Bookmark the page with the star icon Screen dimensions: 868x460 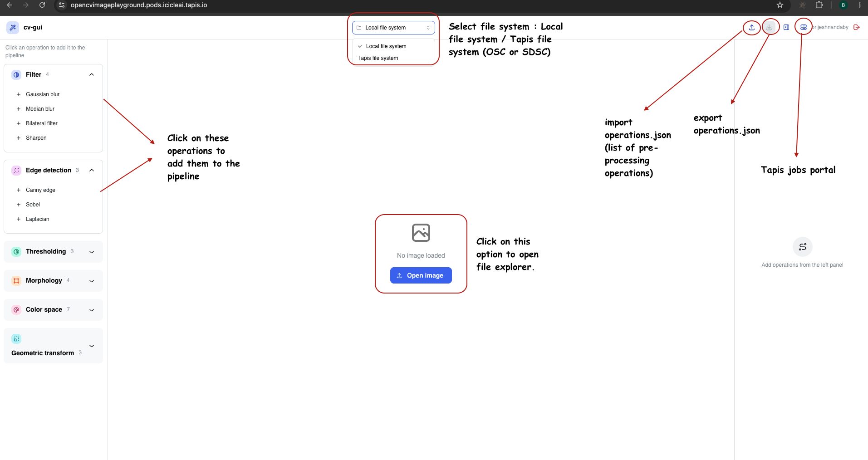[x=780, y=5]
